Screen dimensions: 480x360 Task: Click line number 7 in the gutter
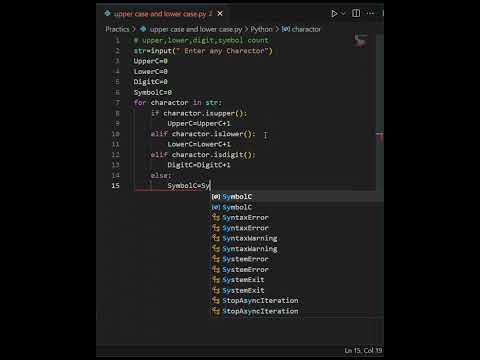(117, 103)
